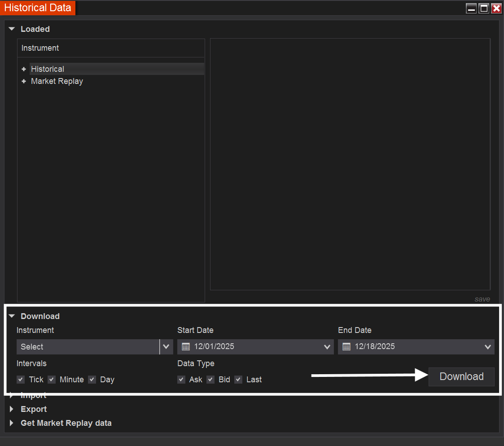Open the Instrument Select dropdown arrow
The image size is (504, 446).
(166, 347)
